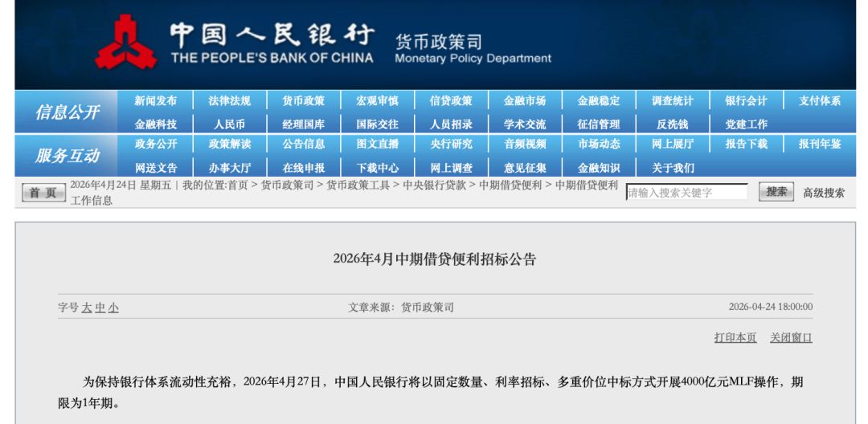Go to 征信管理 section
The image size is (868, 424).
[x=599, y=124]
